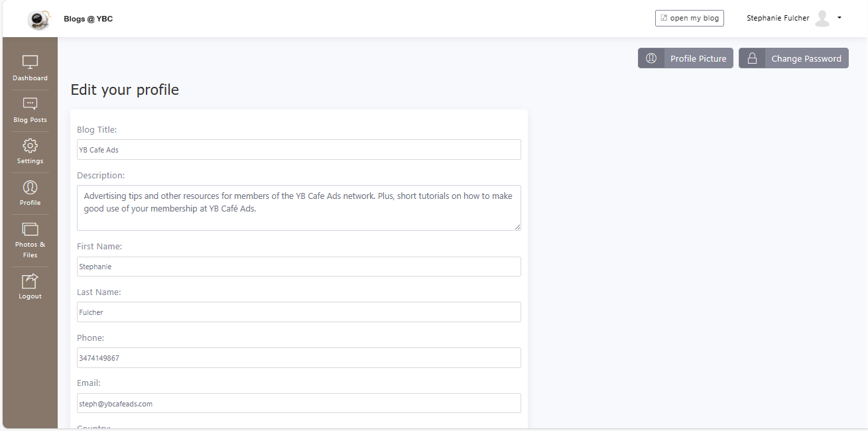Select the Profile person icon in sidebar
Image resolution: width=868 pixels, height=431 pixels.
30,187
